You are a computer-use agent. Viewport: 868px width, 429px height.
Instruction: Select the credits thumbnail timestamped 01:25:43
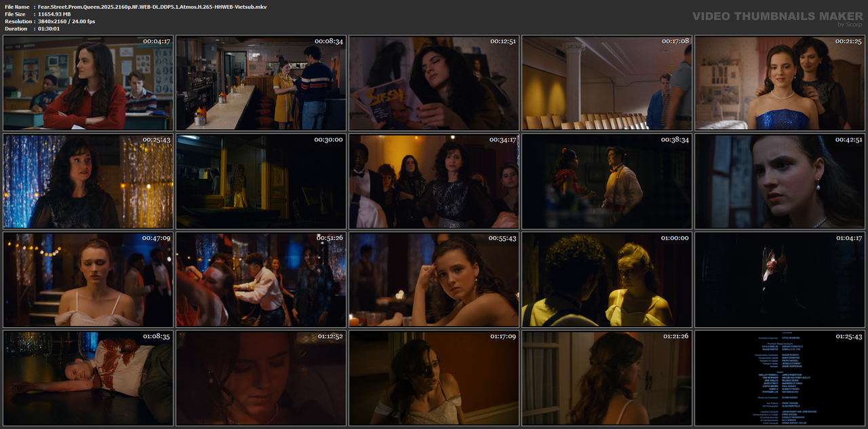coord(780,378)
